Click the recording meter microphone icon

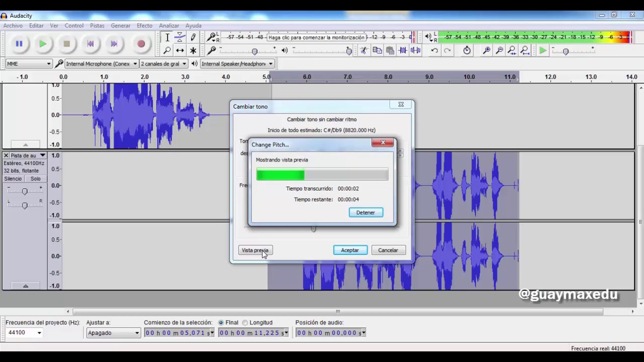[212, 37]
